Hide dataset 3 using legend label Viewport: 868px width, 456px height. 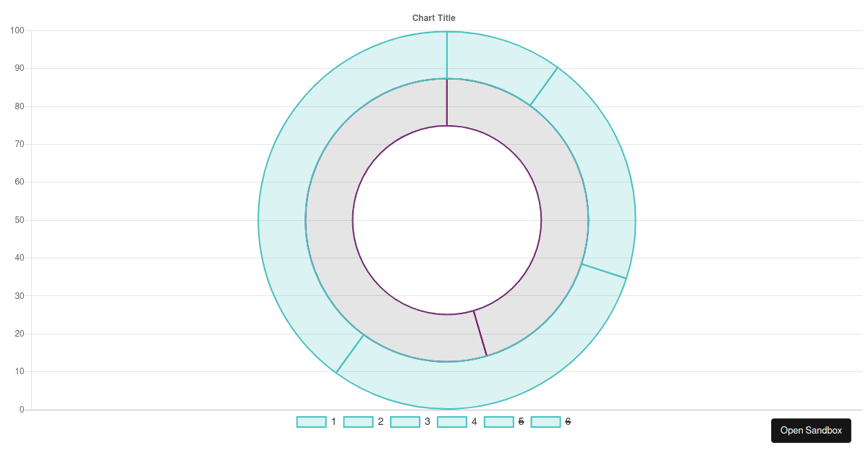pos(427,422)
